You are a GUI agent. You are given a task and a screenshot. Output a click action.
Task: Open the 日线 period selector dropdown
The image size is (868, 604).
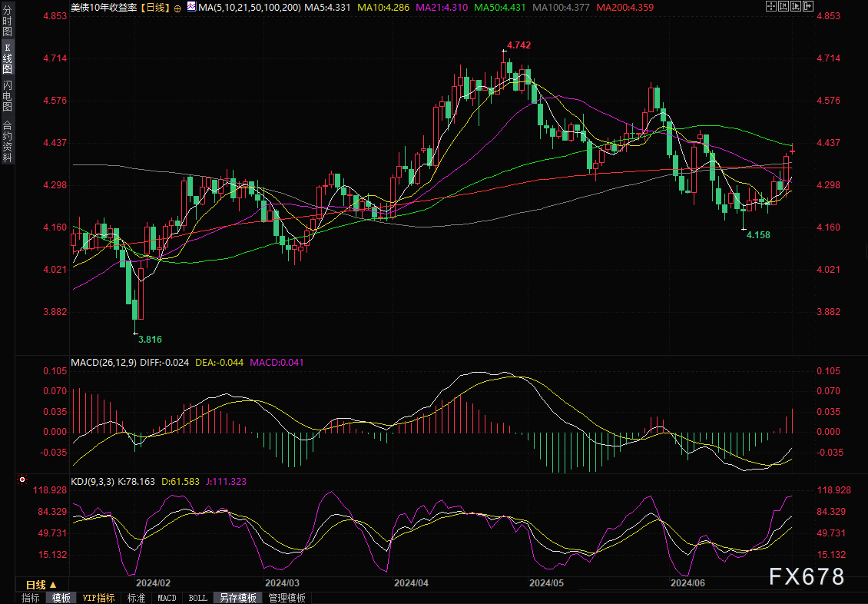point(37,583)
